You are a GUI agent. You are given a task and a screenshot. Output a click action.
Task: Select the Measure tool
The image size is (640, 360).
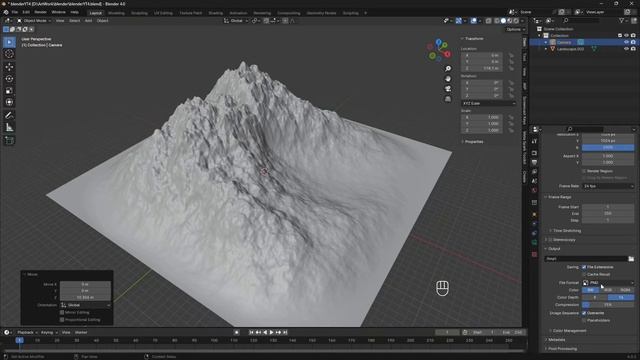click(9, 127)
